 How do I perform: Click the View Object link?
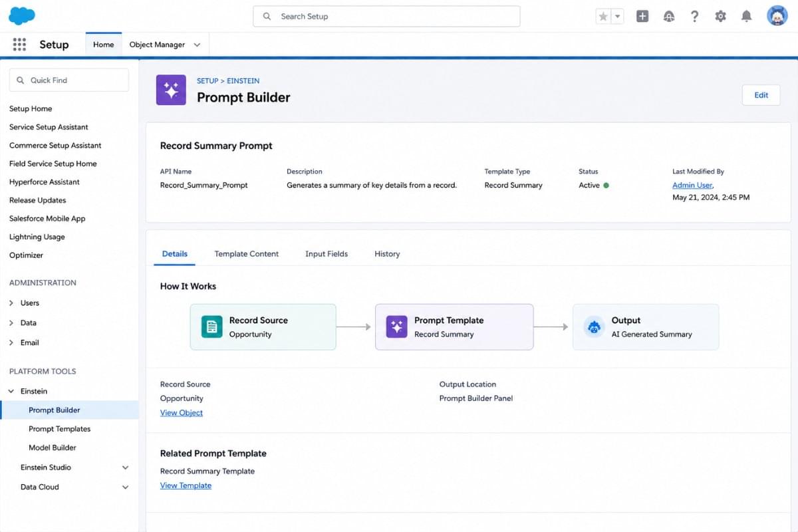point(182,413)
